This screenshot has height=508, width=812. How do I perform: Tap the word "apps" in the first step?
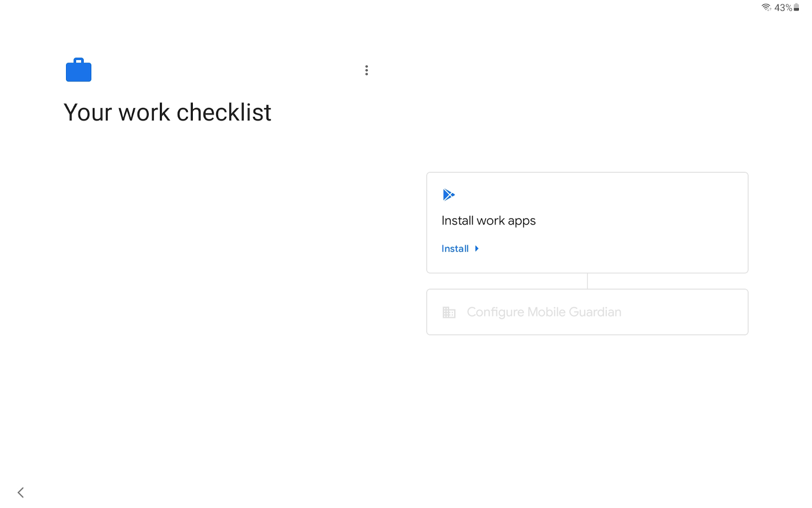click(522, 221)
